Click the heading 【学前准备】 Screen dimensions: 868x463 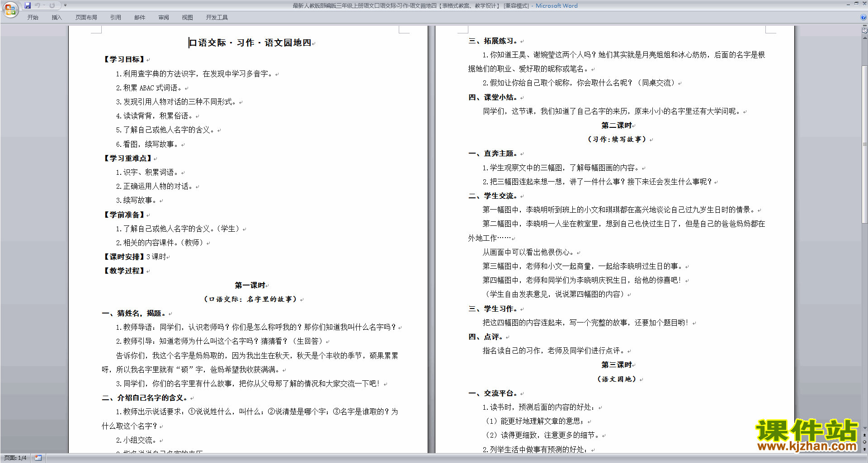[124, 215]
